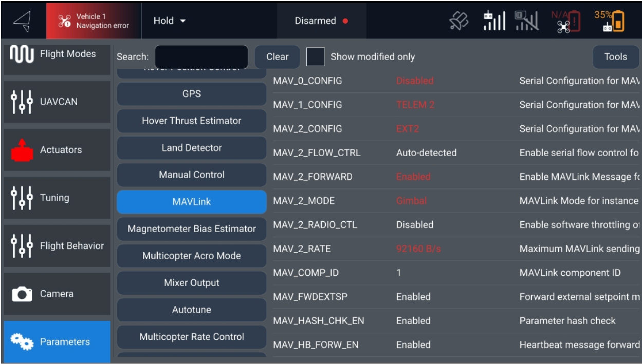This screenshot has width=642, height=364.
Task: View the vehicle battery N/A indicator
Action: (565, 22)
